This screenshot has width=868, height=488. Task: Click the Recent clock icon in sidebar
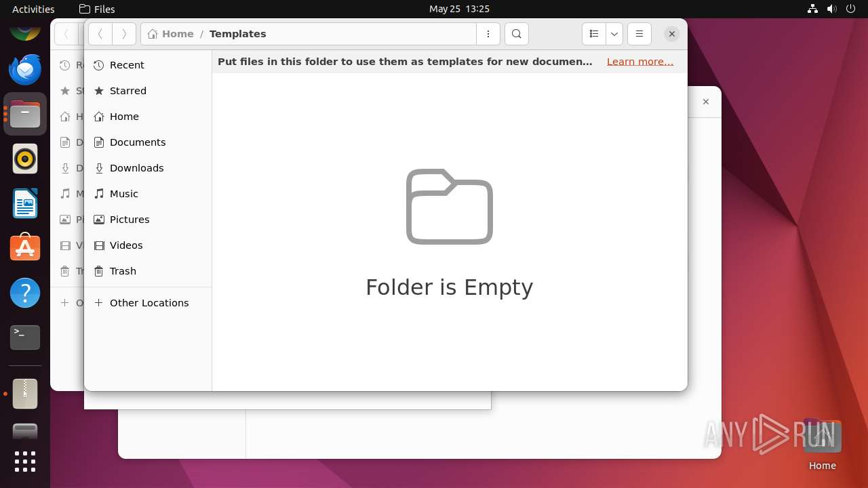99,65
